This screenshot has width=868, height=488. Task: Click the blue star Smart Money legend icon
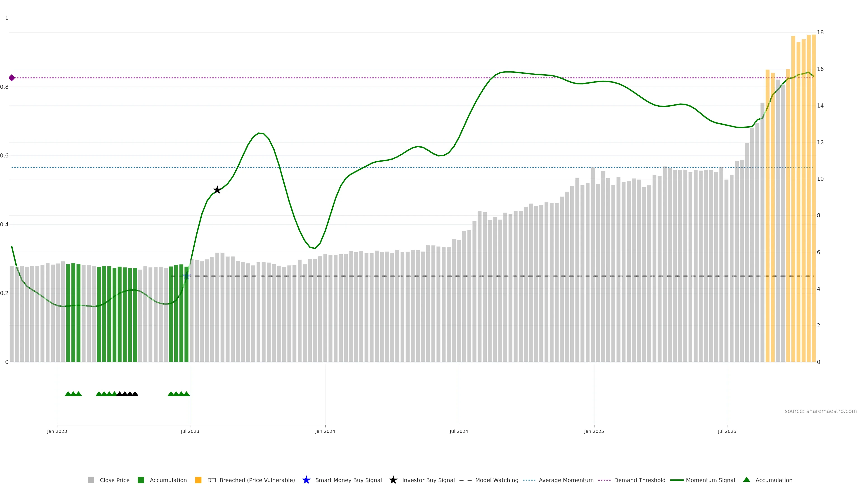[306, 480]
